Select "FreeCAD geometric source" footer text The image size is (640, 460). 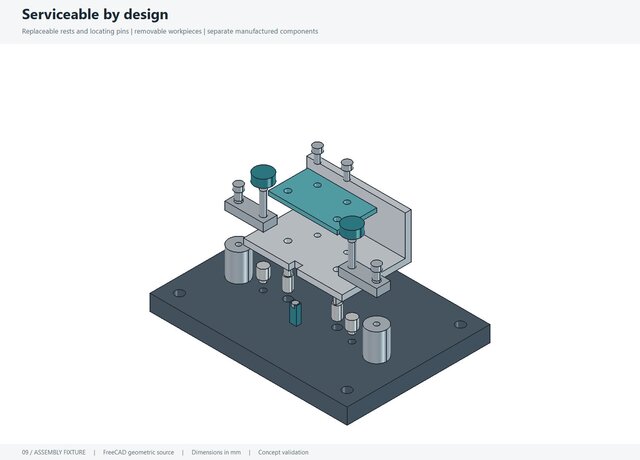click(x=138, y=452)
